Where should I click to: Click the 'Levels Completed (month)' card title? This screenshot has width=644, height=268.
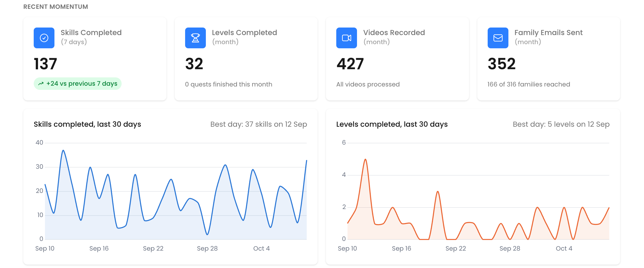[244, 37]
